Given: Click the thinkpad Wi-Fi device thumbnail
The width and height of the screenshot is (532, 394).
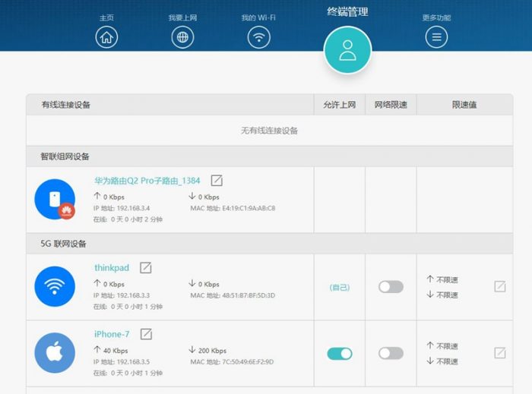Looking at the screenshot, I should 55,286.
